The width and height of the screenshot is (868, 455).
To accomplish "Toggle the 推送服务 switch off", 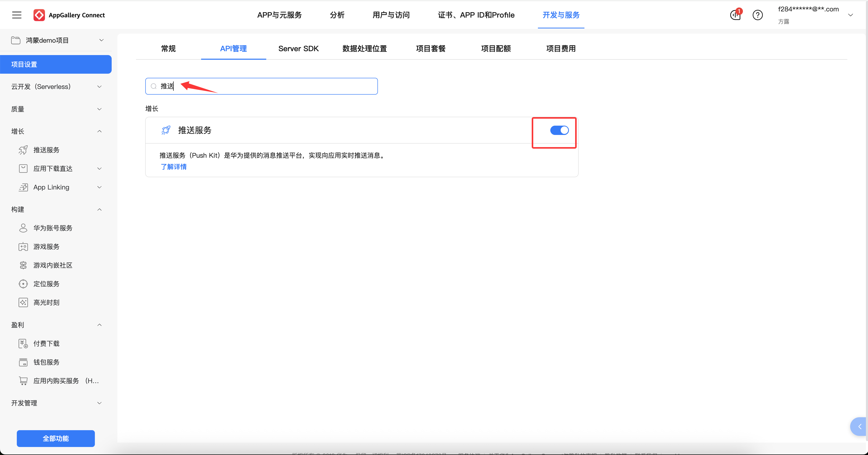I will (x=559, y=131).
